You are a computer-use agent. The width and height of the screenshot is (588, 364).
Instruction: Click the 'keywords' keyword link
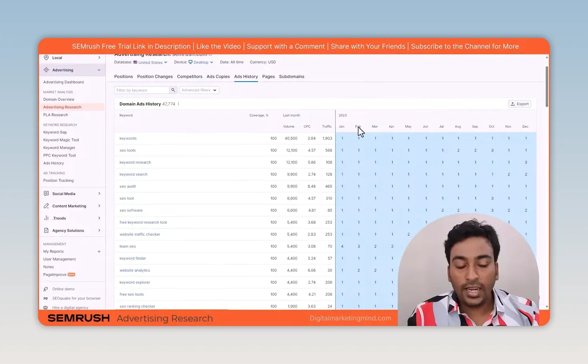pos(128,138)
